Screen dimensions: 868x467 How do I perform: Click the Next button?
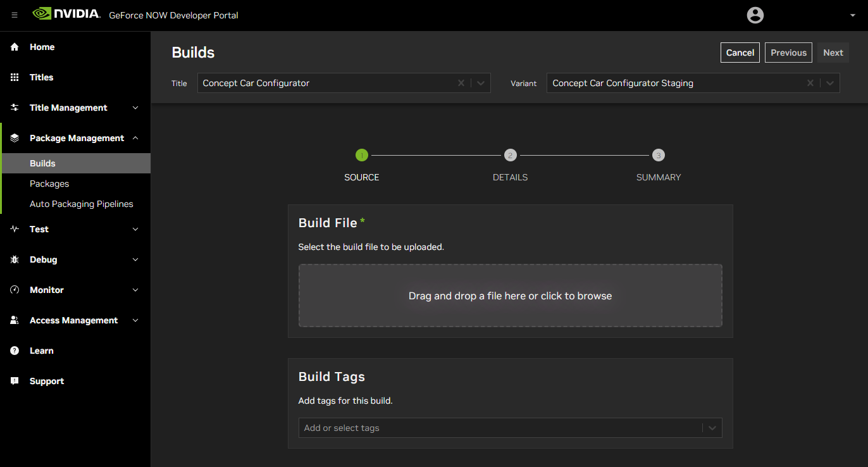tap(833, 53)
